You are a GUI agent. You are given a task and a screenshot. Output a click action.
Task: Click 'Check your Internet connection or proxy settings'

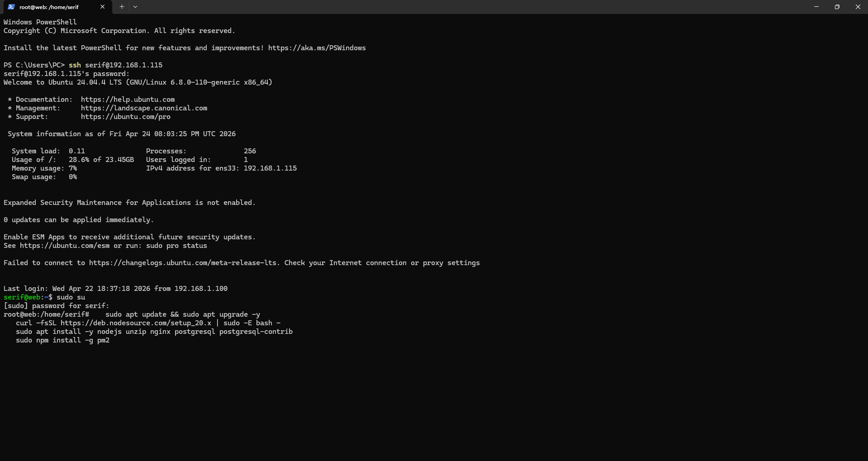click(382, 263)
